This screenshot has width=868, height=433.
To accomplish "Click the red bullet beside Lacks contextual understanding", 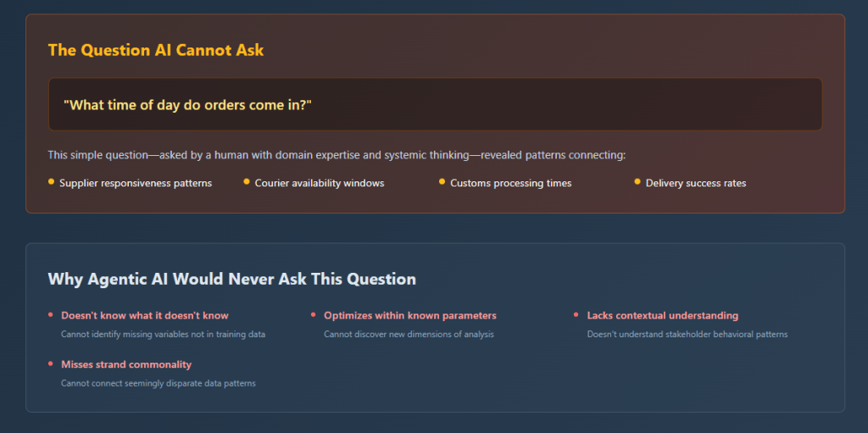I will [577, 314].
